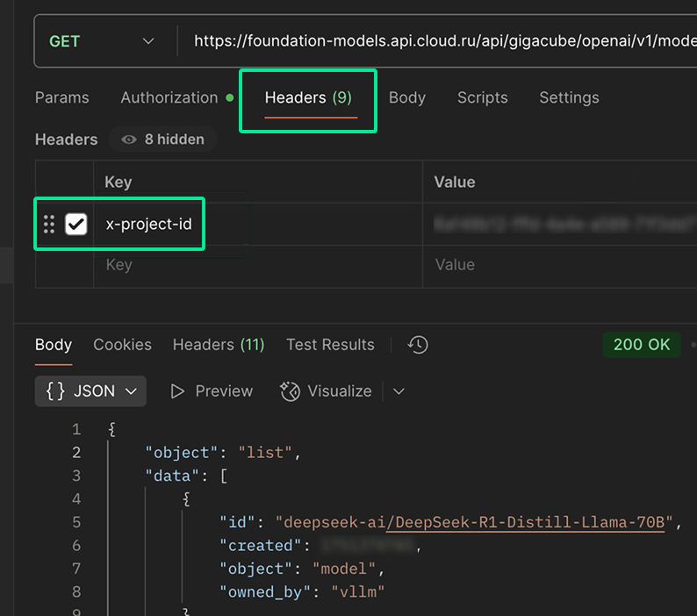Click the 200 OK status badge
This screenshot has height=616, width=697.
point(642,345)
